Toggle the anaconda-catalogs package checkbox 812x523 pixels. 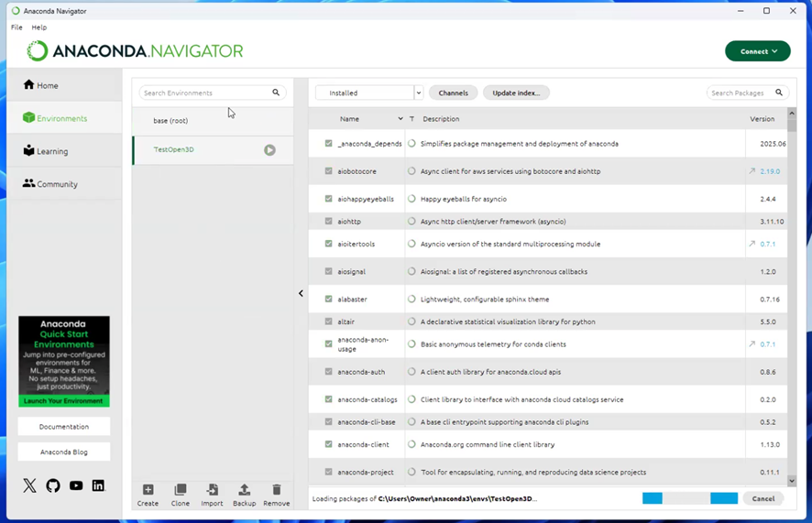point(328,399)
